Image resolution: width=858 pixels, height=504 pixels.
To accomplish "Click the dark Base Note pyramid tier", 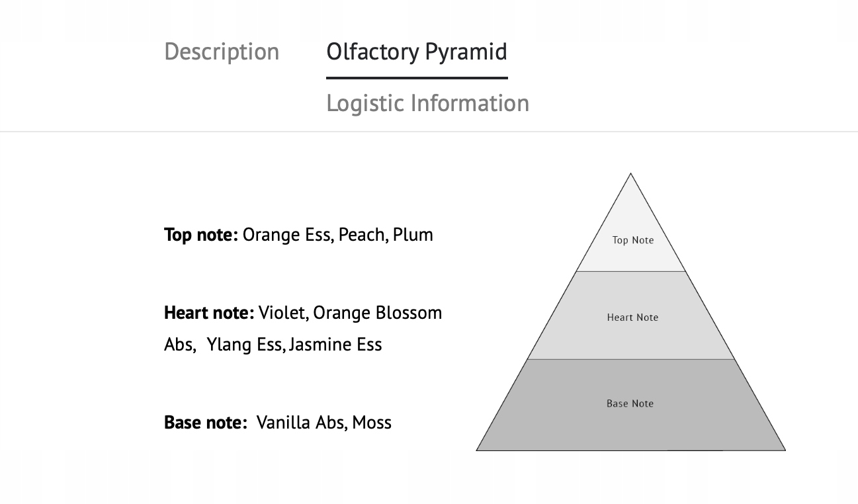I will pyautogui.click(x=630, y=403).
